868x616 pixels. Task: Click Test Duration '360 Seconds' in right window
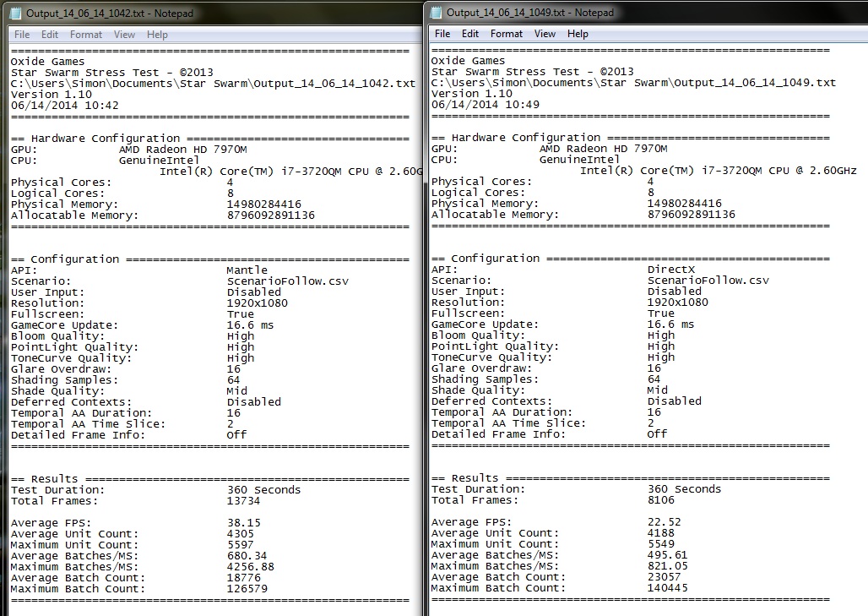click(685, 489)
